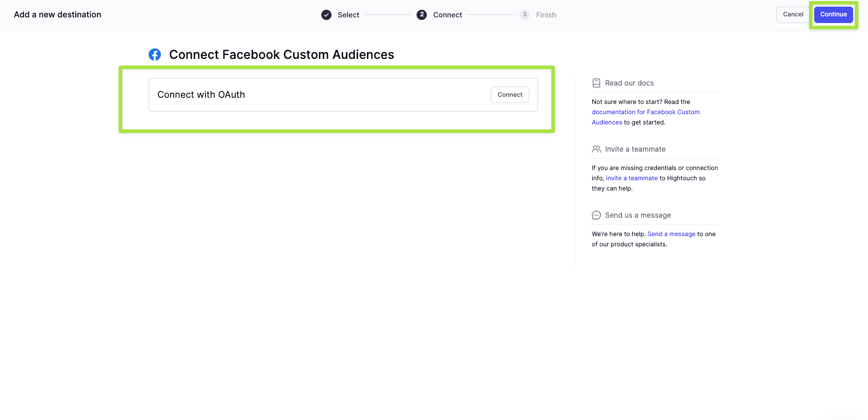Click the Connect Facebook Custom Audiences heading
This screenshot has height=420, width=868.
[x=281, y=55]
